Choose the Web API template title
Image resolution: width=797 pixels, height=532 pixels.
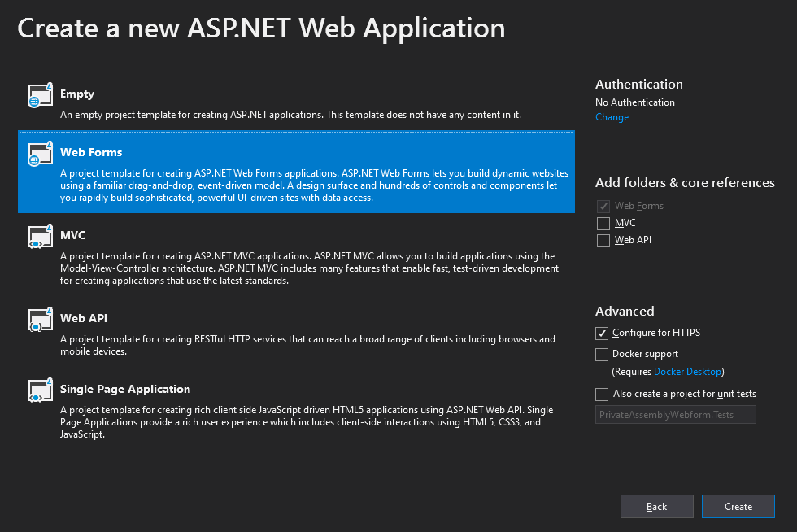[x=84, y=318]
